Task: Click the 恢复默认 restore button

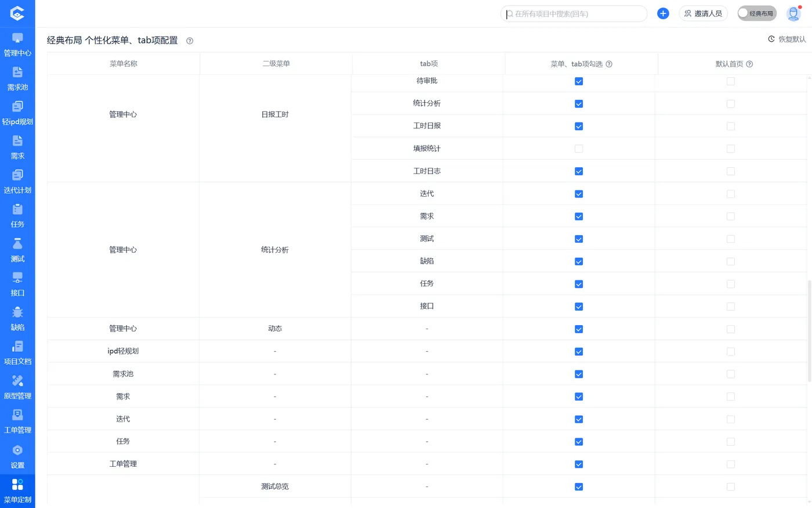Action: (x=786, y=39)
